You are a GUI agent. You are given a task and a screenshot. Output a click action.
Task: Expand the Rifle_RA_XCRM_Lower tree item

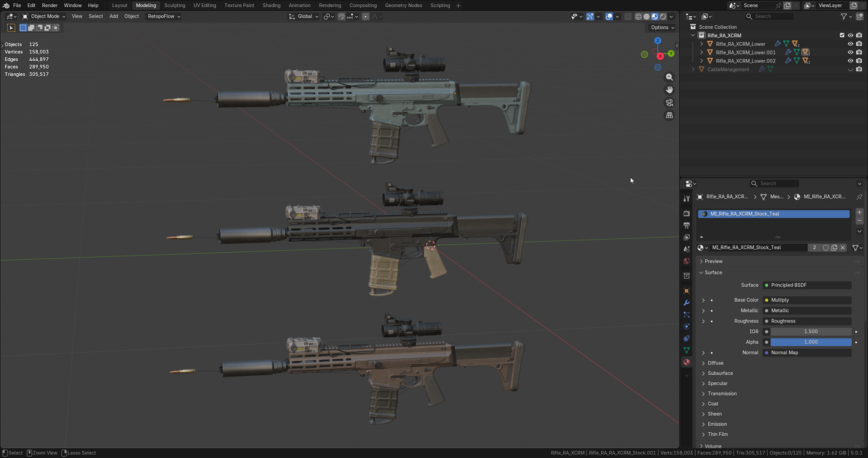click(x=701, y=43)
